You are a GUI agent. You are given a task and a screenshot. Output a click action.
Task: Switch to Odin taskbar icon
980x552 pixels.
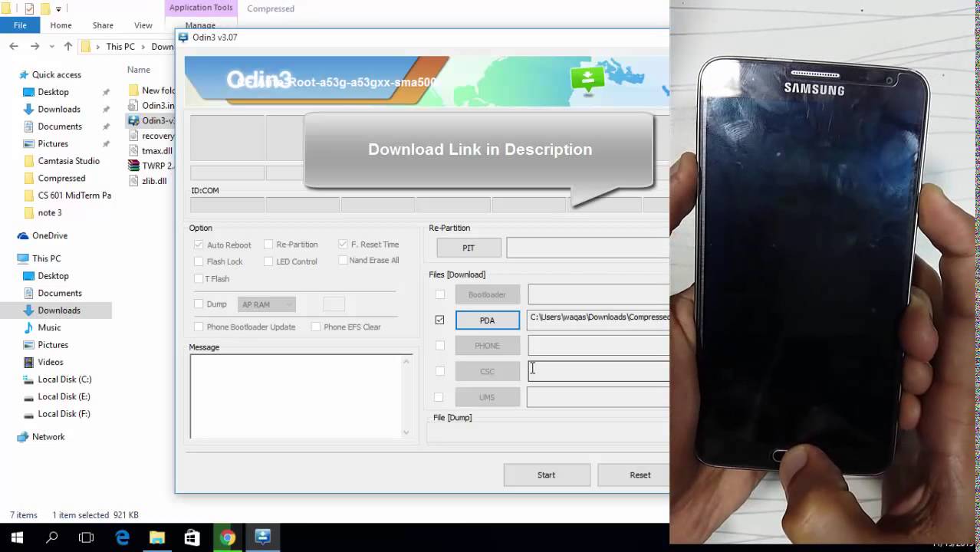click(x=263, y=537)
